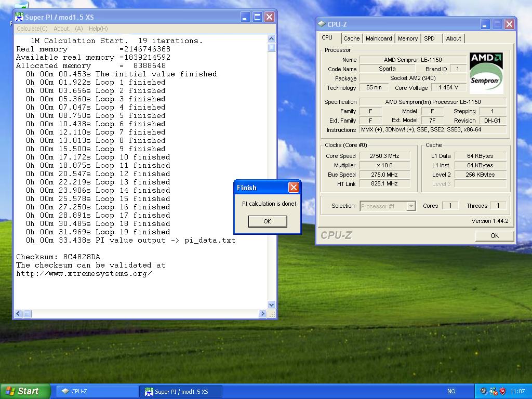Switch to the SPD tab
The height and width of the screenshot is (399, 532).
(x=429, y=38)
